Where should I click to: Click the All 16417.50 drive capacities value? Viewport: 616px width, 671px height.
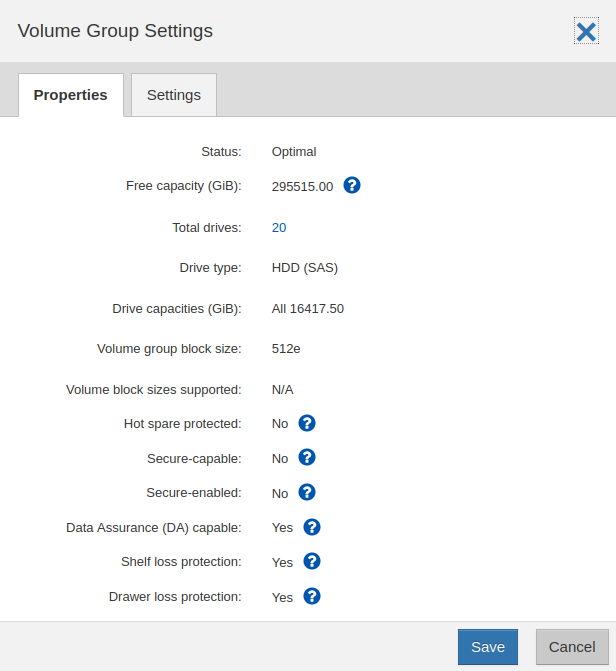[308, 309]
